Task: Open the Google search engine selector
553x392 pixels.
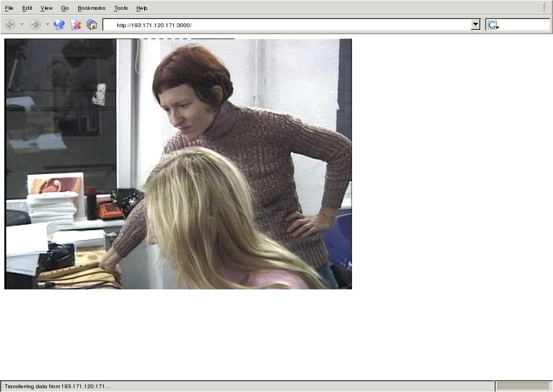Action: tap(493, 25)
